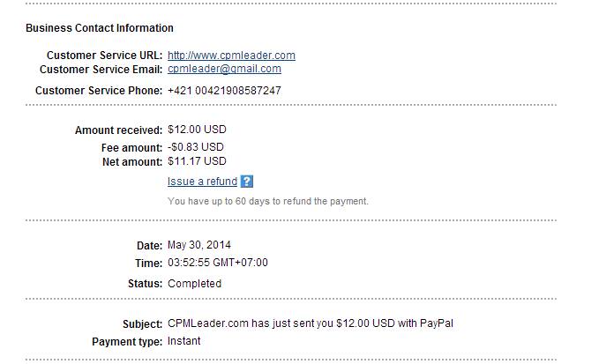
Task: Click the Business Contact Information heading
Action: 100,28
